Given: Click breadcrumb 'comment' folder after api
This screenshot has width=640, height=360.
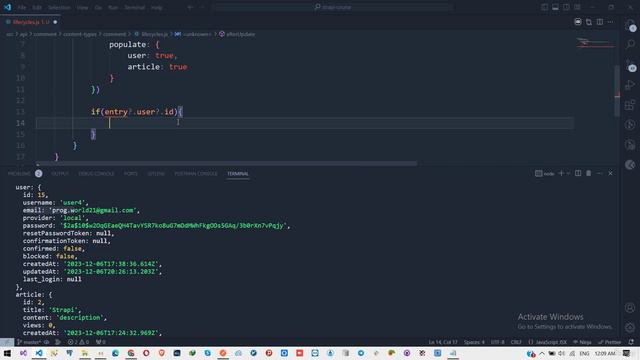Looking at the screenshot, I should pyautogui.click(x=45, y=34).
